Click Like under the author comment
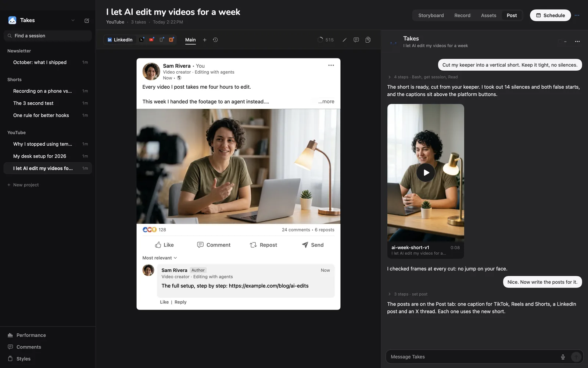Viewport: 588px width, 368px height. coord(164,302)
